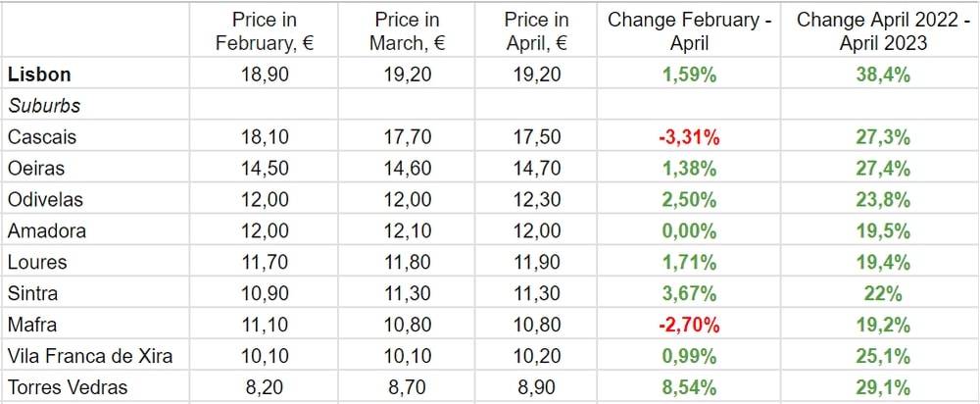Select the Vila Franca de Xira label
This screenshot has height=404, width=980.
tap(89, 356)
